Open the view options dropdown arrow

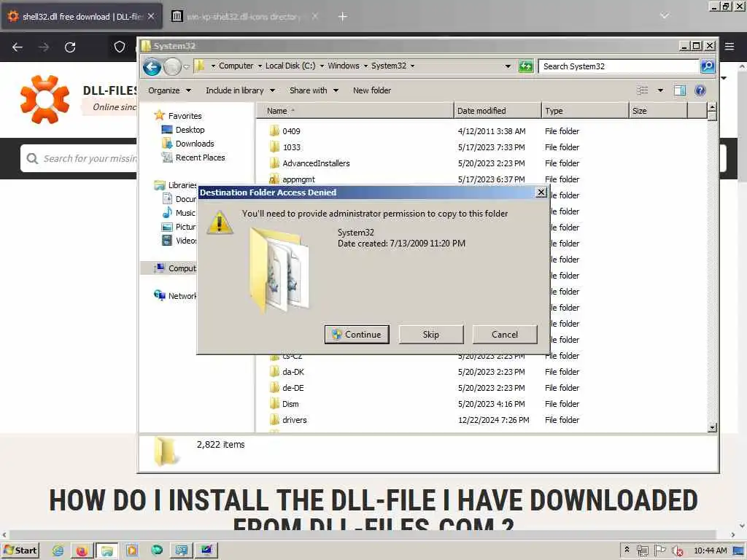[660, 90]
